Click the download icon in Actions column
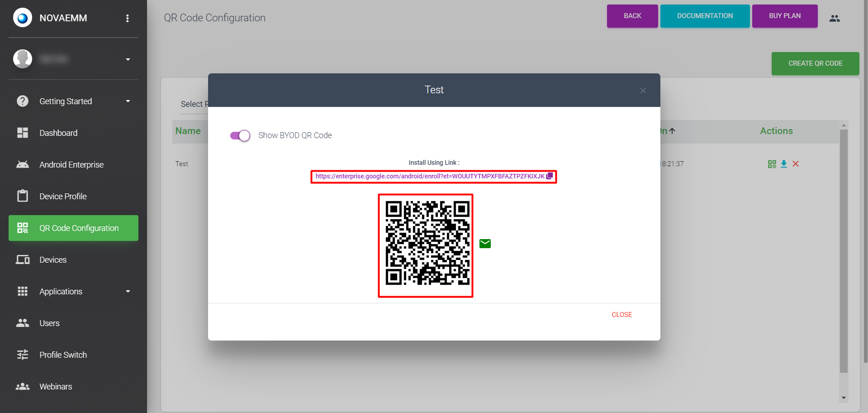 pyautogui.click(x=784, y=164)
